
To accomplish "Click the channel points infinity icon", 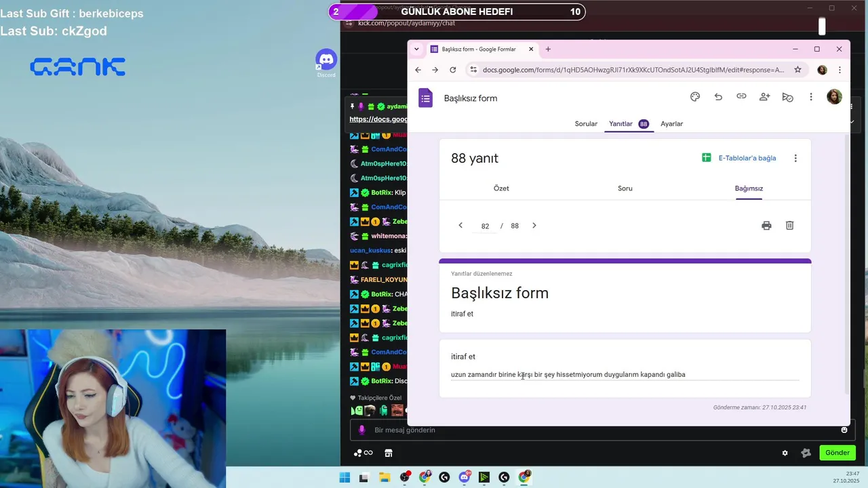I will click(368, 453).
